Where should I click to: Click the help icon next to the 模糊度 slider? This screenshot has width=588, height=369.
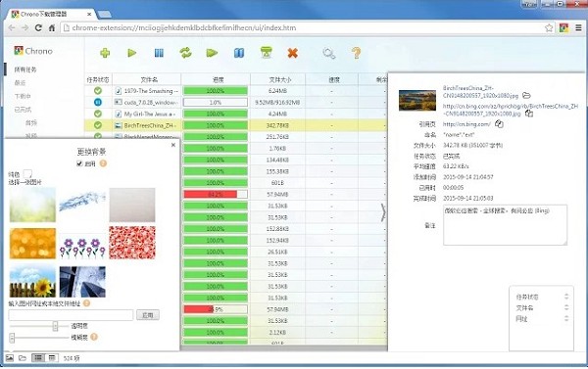[94, 337]
